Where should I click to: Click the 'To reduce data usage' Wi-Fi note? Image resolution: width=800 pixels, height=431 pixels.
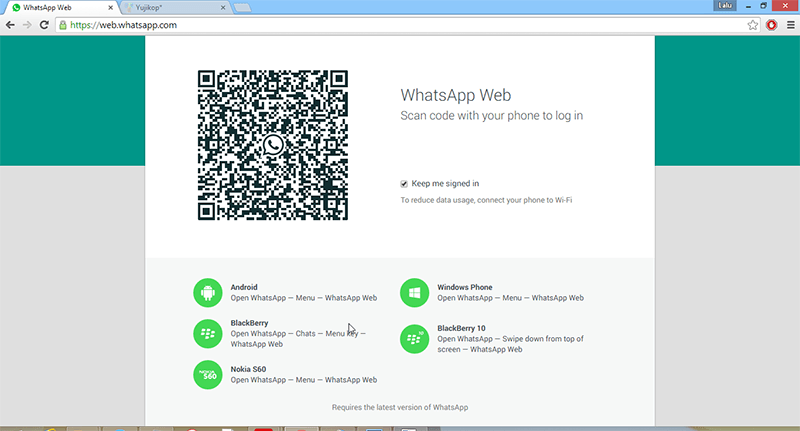click(x=486, y=200)
